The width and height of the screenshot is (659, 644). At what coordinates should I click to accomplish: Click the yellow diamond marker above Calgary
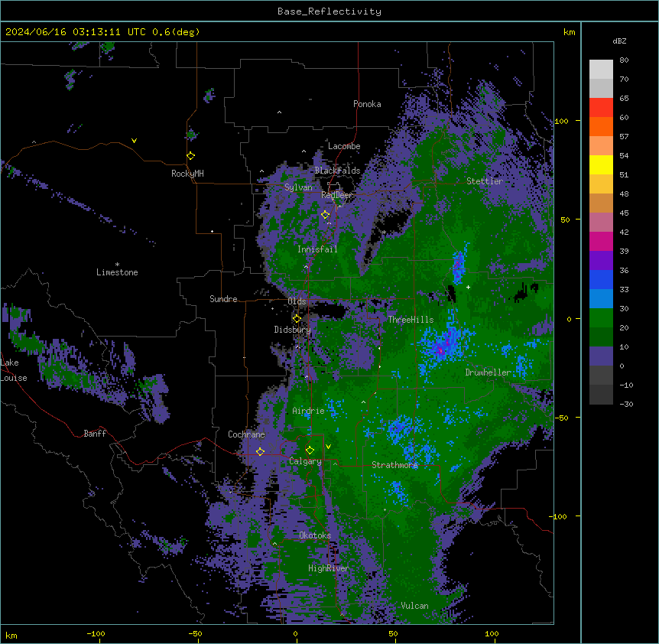(310, 450)
